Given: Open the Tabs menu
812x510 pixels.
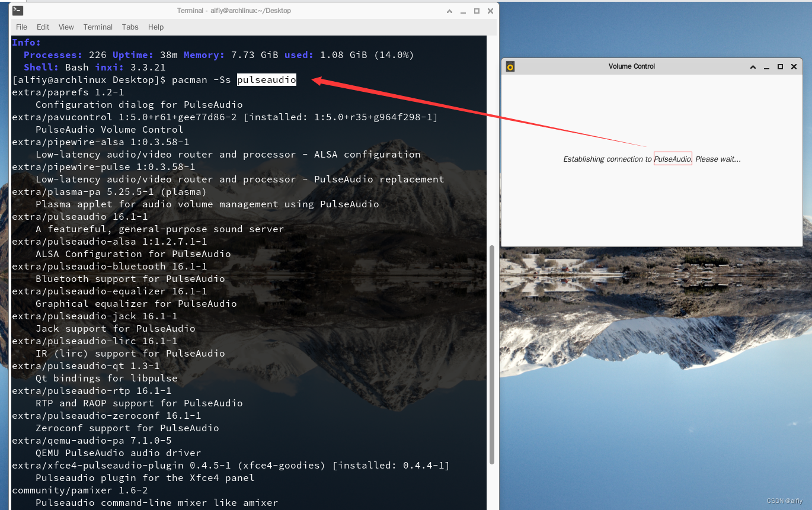Looking at the screenshot, I should 130,27.
